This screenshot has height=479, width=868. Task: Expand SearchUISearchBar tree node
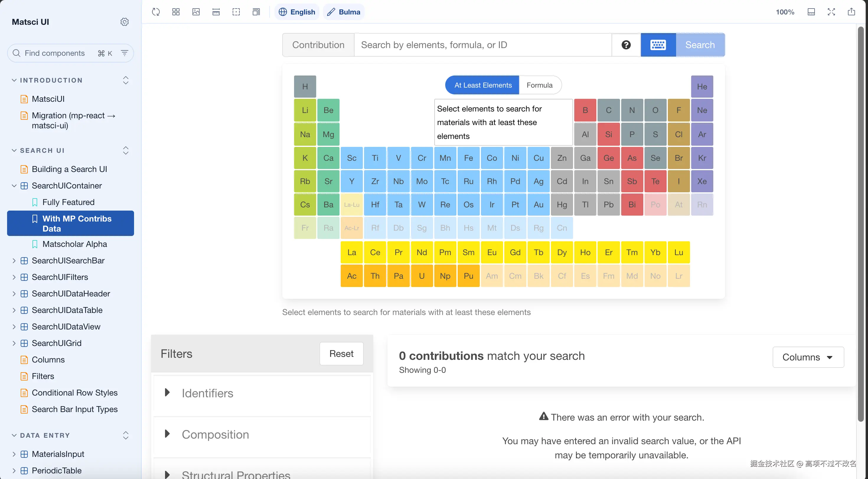tap(14, 260)
